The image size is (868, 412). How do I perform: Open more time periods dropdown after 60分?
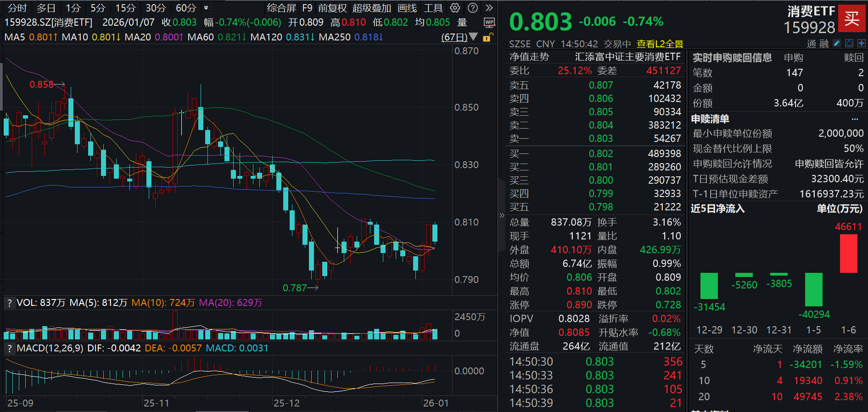(206, 8)
